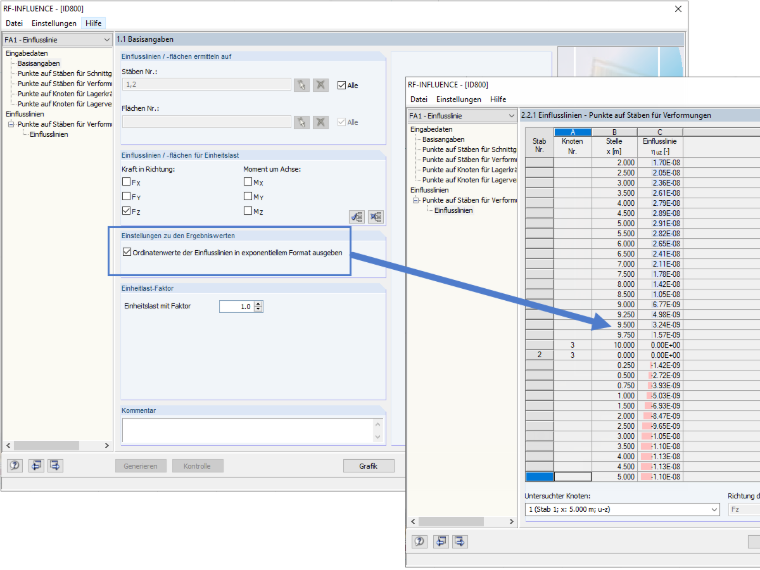This screenshot has height=570, width=760.
Task: Close the back RF-INFLUENCE window
Action: pyautogui.click(x=678, y=9)
